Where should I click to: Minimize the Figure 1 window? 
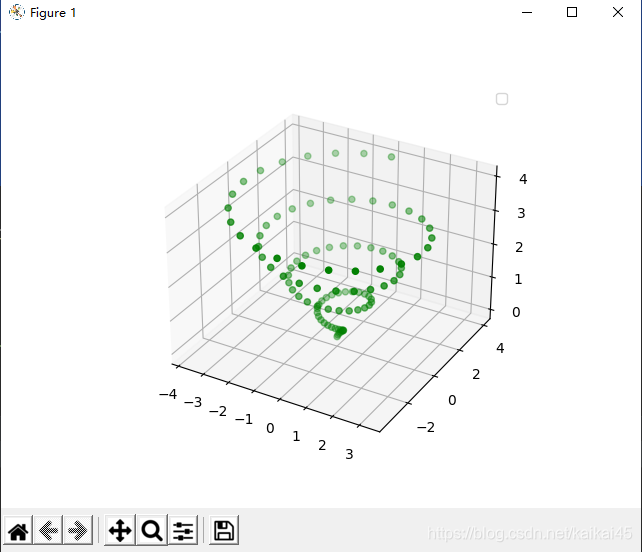pos(527,12)
